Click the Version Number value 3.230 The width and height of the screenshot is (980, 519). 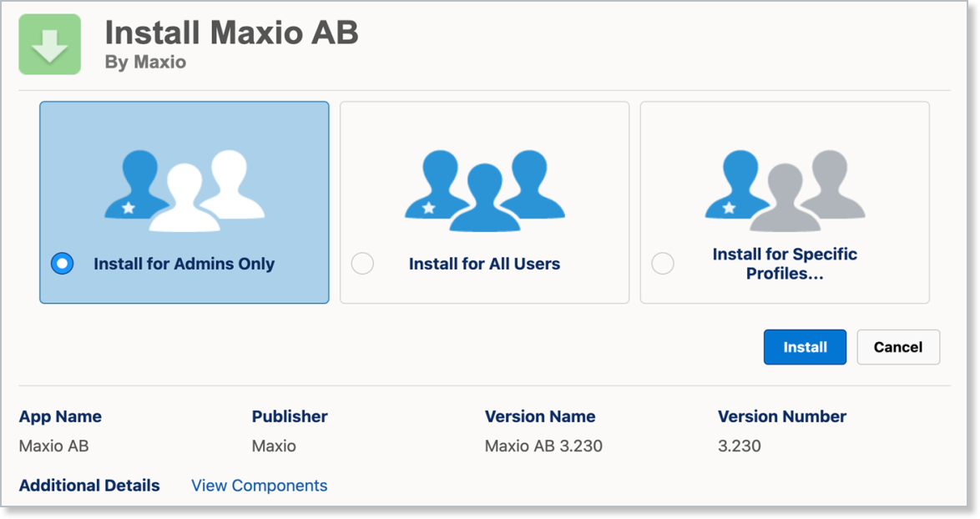pos(740,446)
